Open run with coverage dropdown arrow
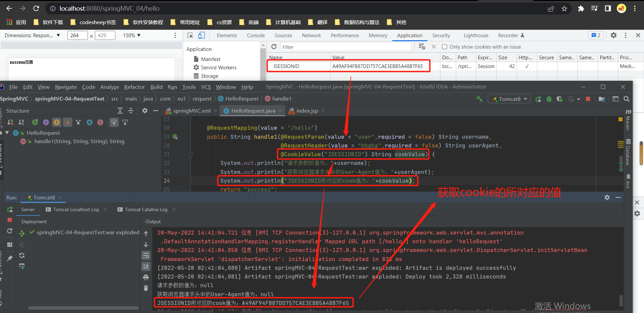The width and height of the screenshot is (644, 313). [579, 99]
